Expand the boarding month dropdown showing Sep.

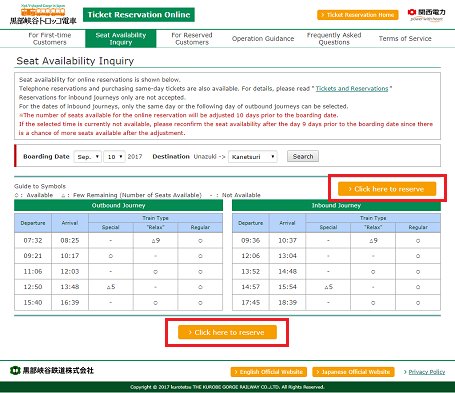88,157
